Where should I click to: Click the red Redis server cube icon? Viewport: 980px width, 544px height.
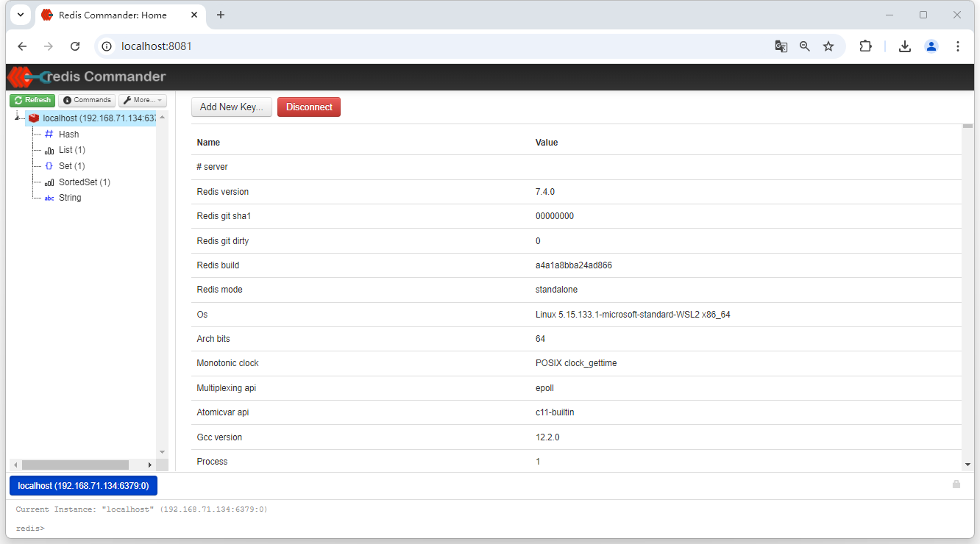pos(34,118)
